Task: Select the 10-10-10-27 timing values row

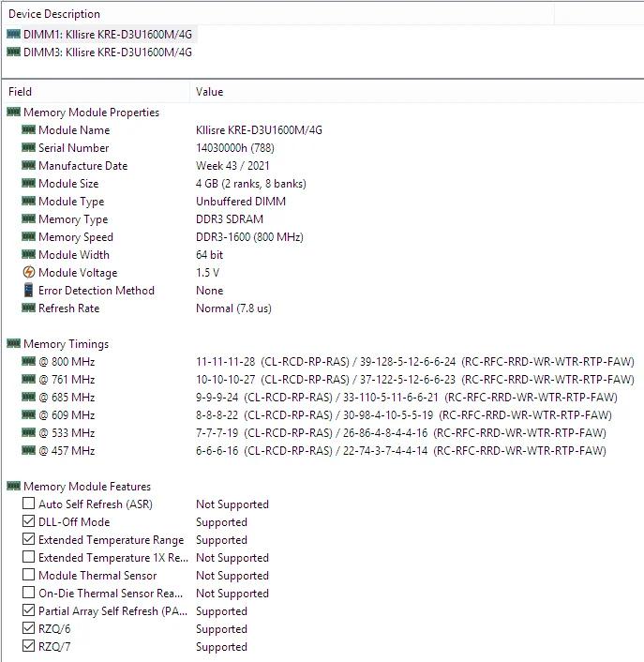Action: [x=415, y=380]
